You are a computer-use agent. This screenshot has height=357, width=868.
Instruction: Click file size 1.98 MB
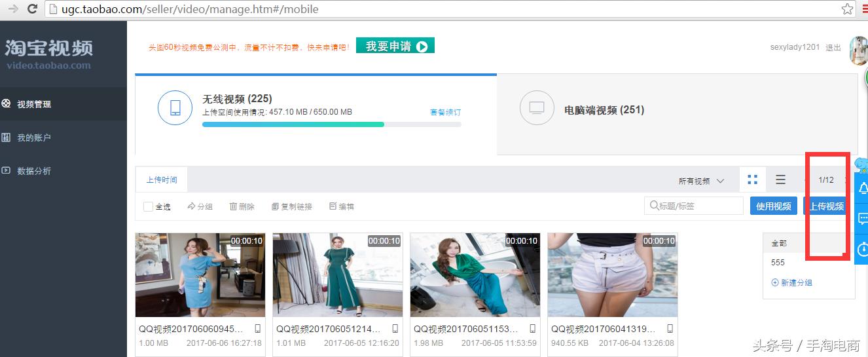coord(428,343)
